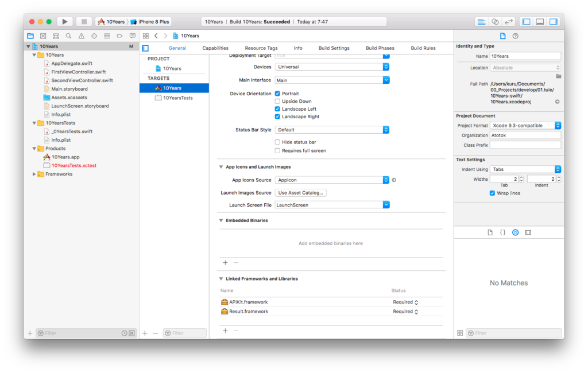Open the Devices dropdown
This screenshot has width=588, height=373.
[x=332, y=67]
